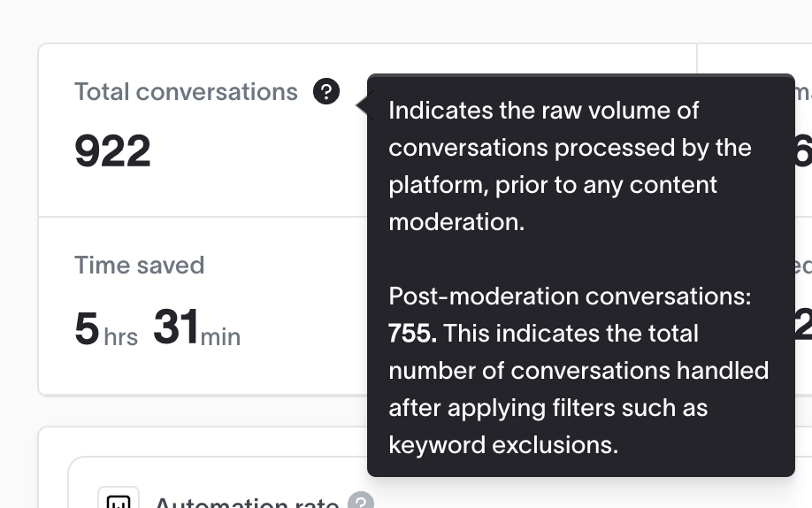Click the partially visible top-right metric card
The width and height of the screenshot is (812, 508).
(755, 131)
